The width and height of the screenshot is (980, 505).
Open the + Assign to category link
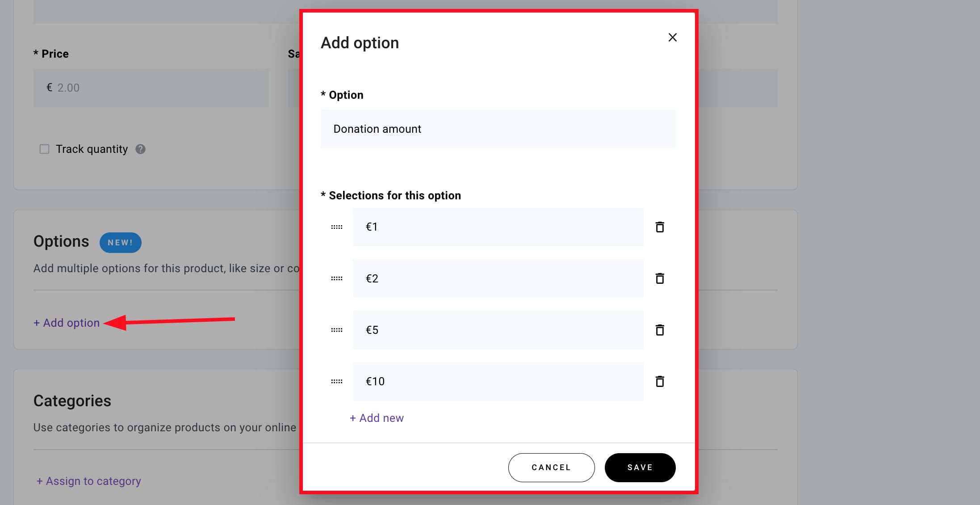[88, 481]
